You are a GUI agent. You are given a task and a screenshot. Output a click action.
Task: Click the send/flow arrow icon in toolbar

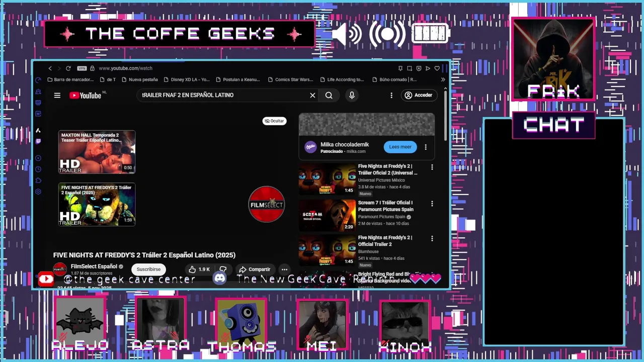coord(428,68)
